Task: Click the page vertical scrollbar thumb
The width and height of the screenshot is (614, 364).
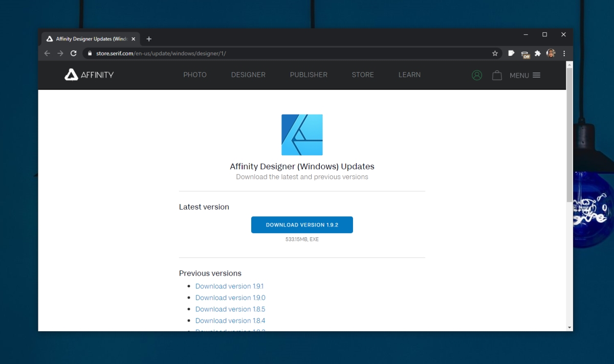Action: pyautogui.click(x=569, y=134)
